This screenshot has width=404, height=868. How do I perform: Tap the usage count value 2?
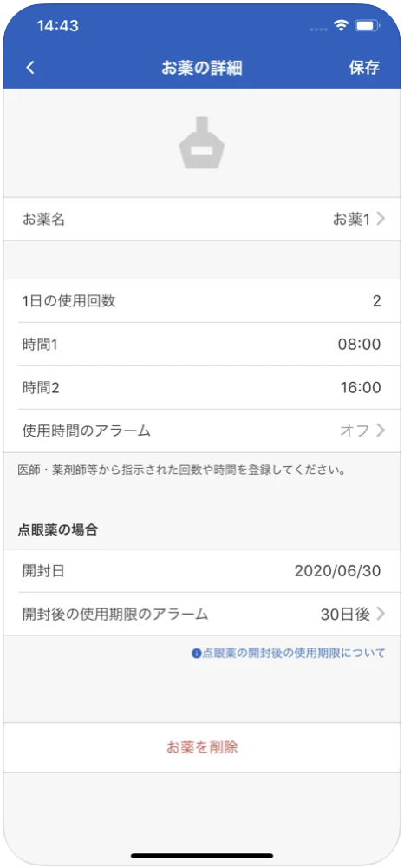pyautogui.click(x=376, y=301)
